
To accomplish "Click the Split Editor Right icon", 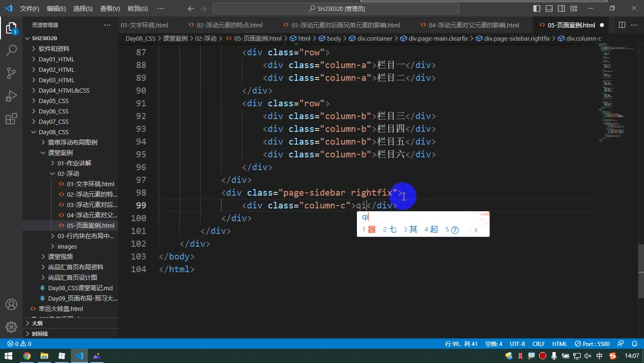I will [x=622, y=25].
